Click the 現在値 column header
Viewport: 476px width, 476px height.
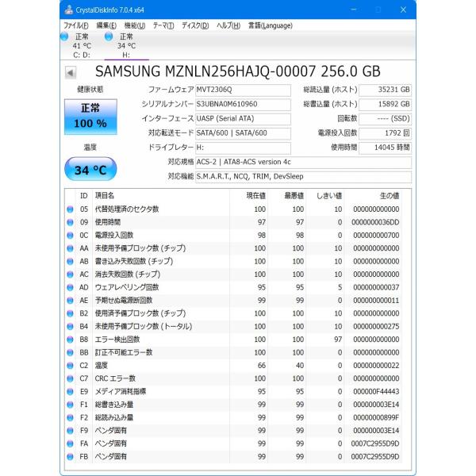pyautogui.click(x=256, y=196)
